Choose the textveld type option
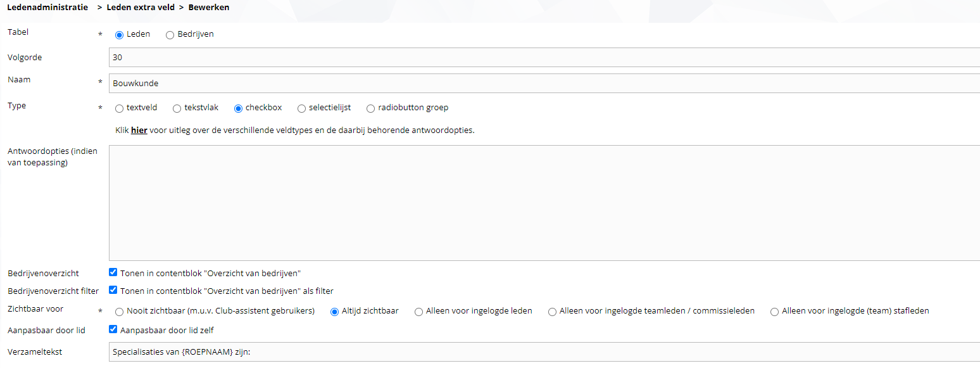 pos(119,108)
